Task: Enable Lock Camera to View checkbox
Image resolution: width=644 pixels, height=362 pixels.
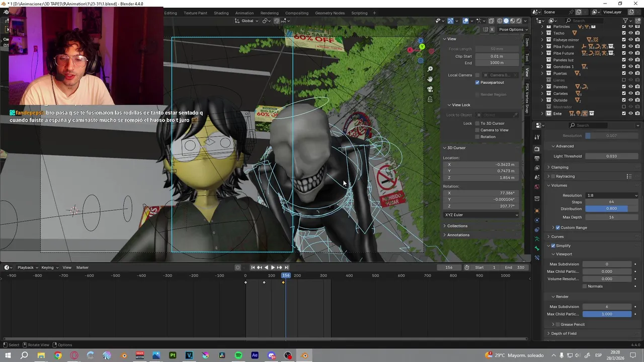Action: click(477, 130)
